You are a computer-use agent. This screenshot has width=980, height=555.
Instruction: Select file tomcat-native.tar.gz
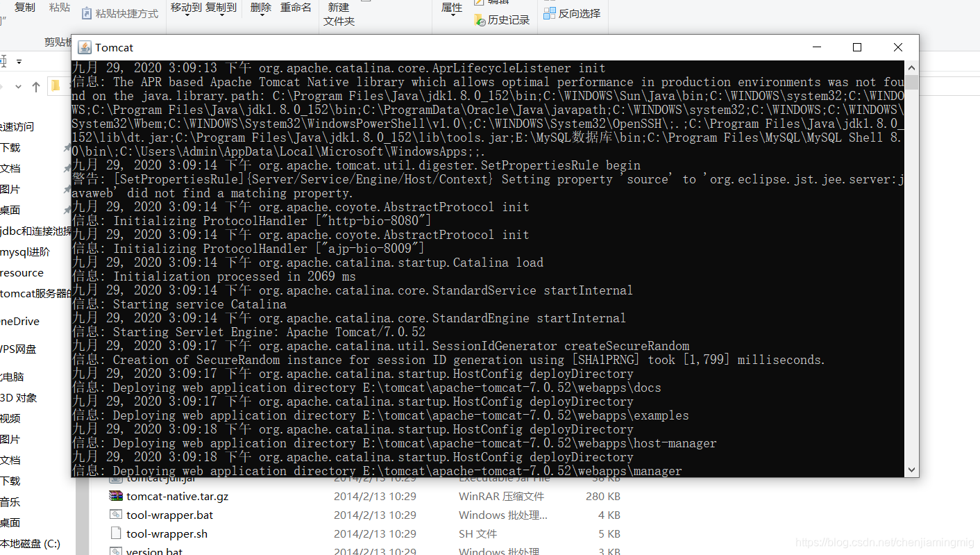177,496
